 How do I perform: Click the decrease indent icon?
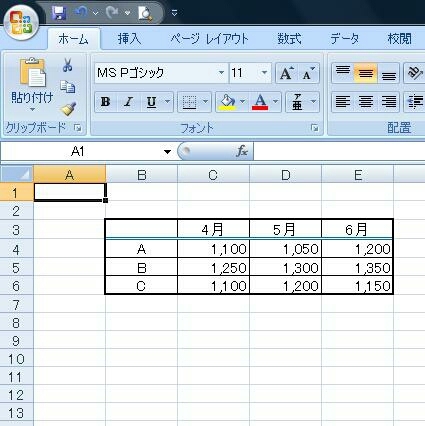[x=415, y=102]
